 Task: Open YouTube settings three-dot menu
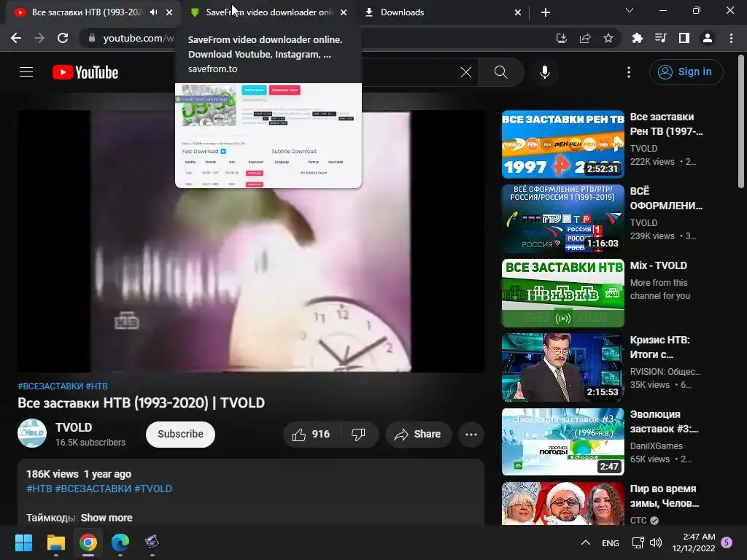pyautogui.click(x=628, y=72)
